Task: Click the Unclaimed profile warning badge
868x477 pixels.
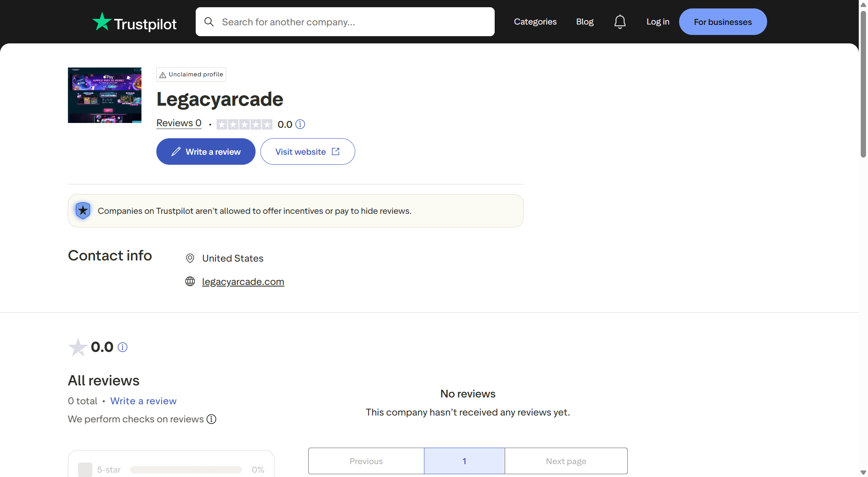Action: (191, 74)
